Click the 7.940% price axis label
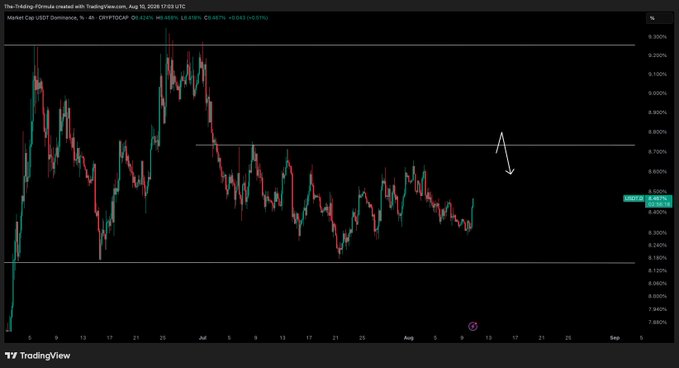 (x=657, y=310)
